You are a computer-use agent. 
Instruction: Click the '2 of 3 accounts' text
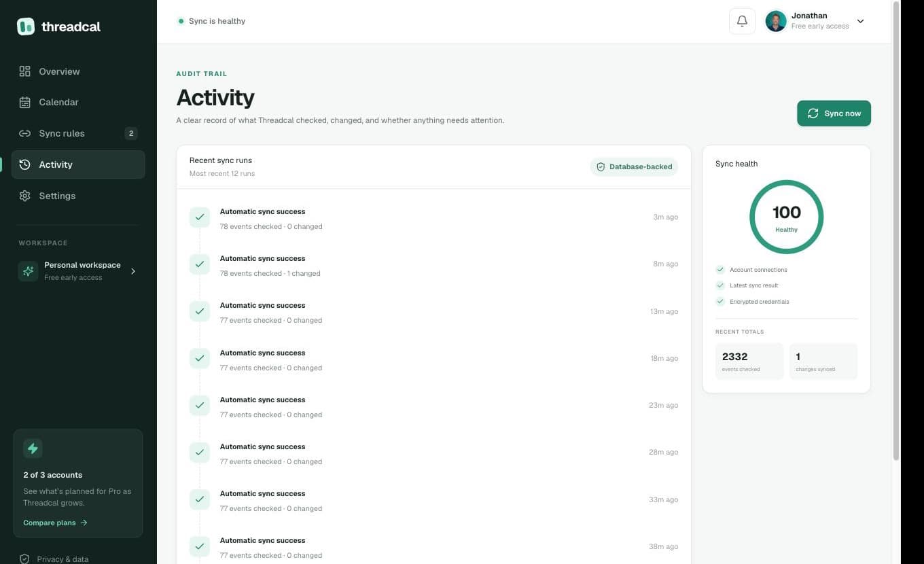pyautogui.click(x=52, y=475)
